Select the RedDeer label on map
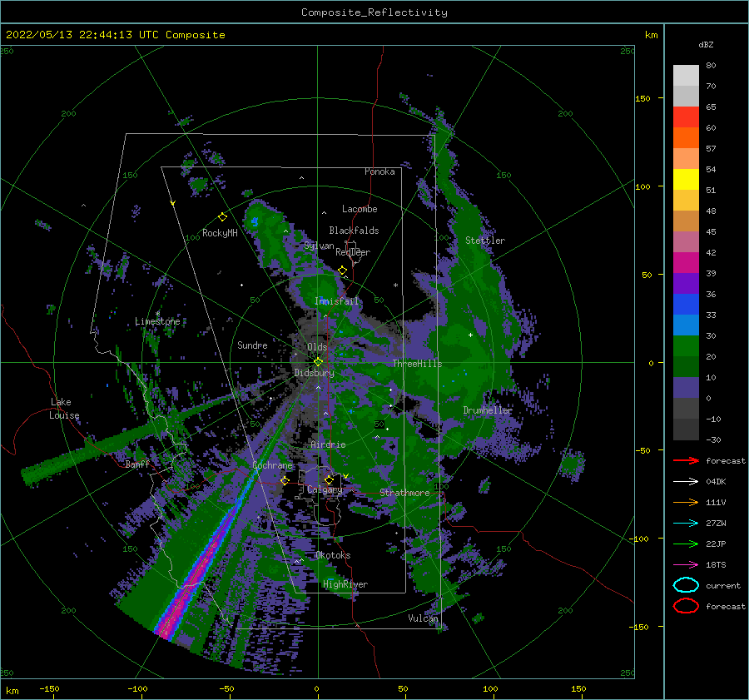Screen dimensions: 749x700 [353, 252]
